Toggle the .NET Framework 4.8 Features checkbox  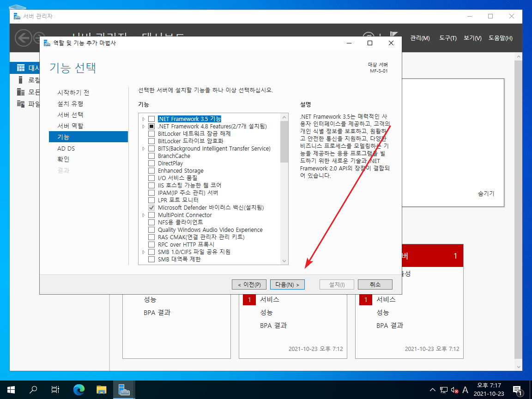click(151, 126)
